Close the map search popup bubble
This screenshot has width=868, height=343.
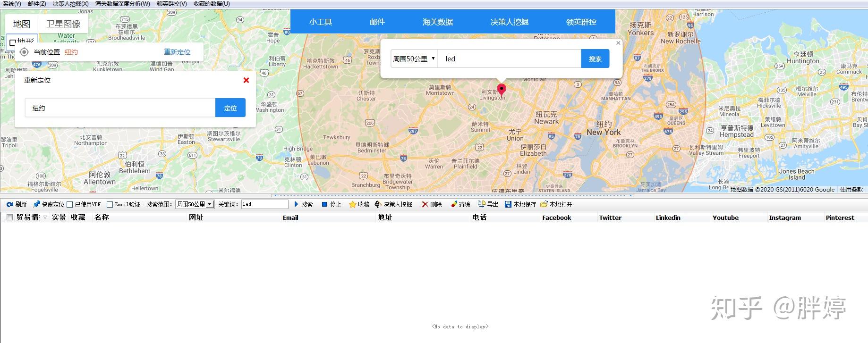[x=618, y=43]
